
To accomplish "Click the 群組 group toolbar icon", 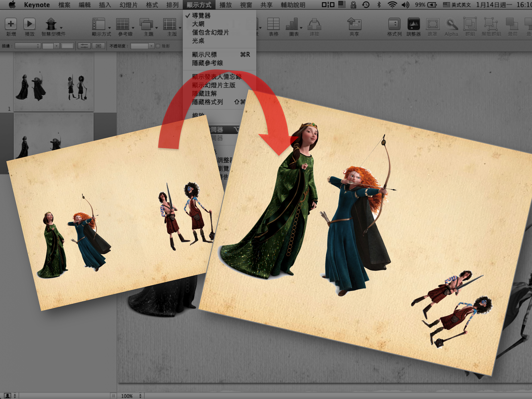I will (x=470, y=24).
